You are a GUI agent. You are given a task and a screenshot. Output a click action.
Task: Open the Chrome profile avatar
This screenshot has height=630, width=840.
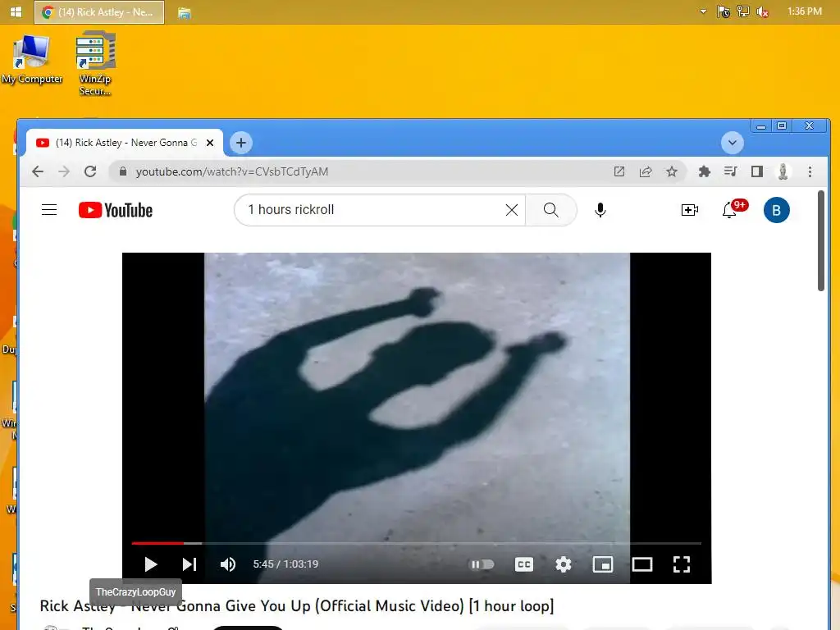(x=783, y=171)
